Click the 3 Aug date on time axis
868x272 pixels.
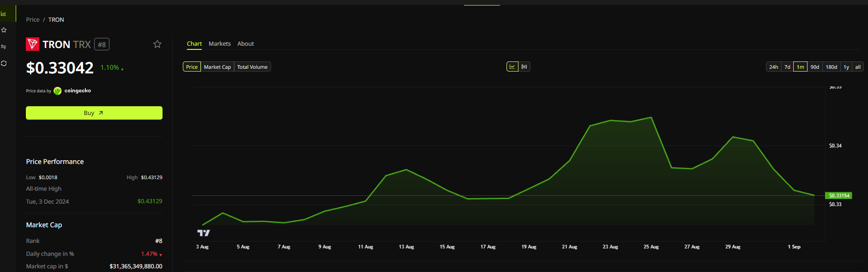(202, 247)
